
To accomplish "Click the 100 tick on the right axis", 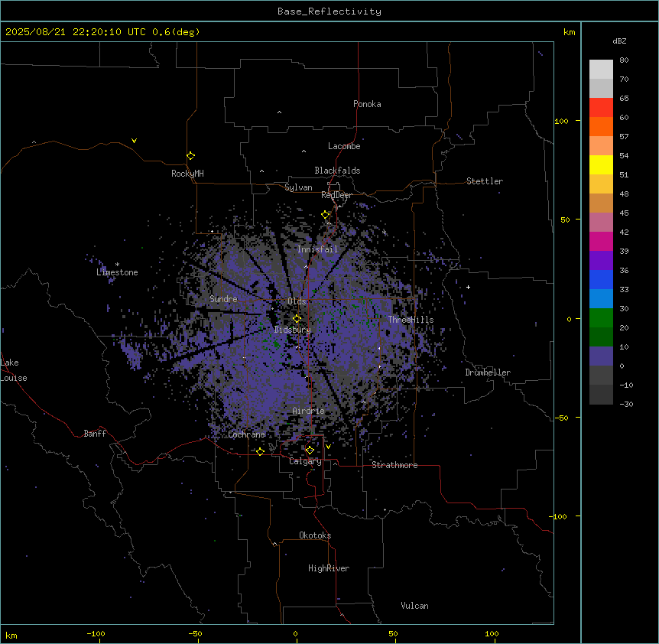I will tap(561, 121).
